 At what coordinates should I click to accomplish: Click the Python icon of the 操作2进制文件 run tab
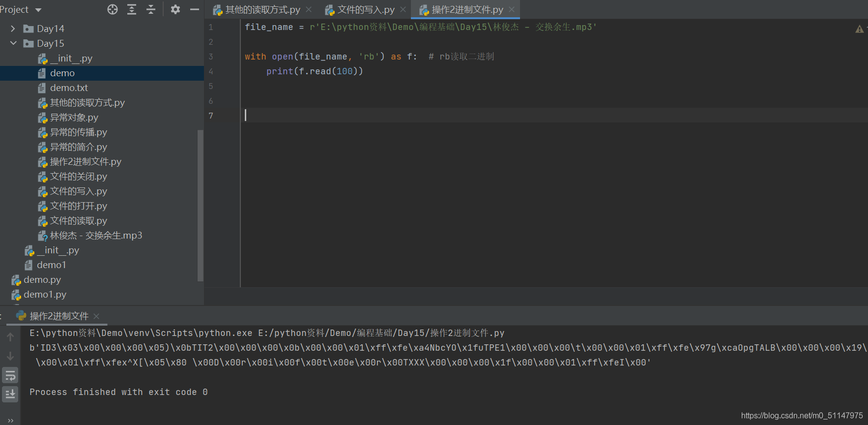[x=21, y=315]
